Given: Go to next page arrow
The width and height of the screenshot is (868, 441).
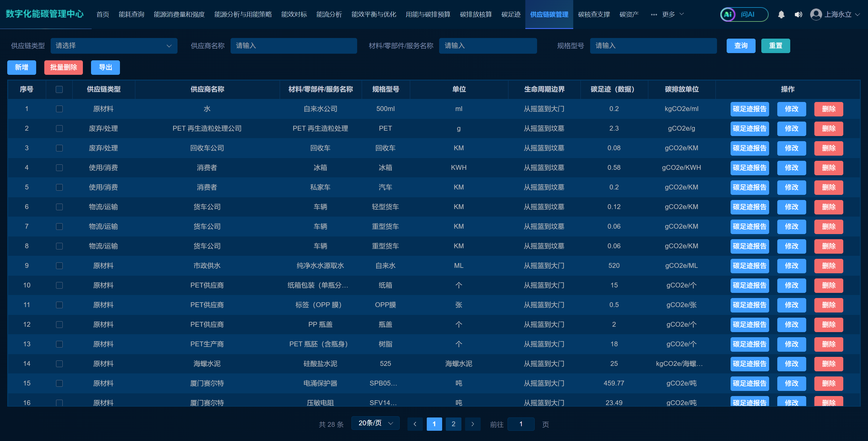Looking at the screenshot, I should point(473,424).
